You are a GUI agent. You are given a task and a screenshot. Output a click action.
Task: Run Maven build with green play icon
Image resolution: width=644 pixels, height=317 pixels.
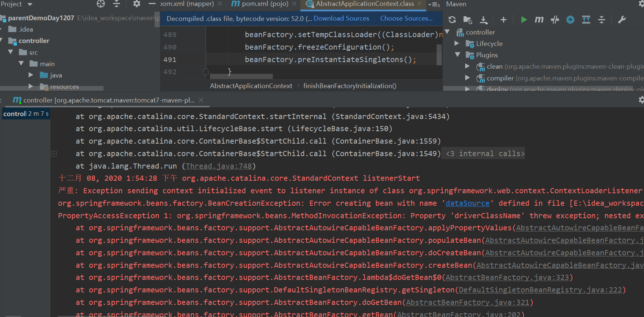pyautogui.click(x=524, y=19)
